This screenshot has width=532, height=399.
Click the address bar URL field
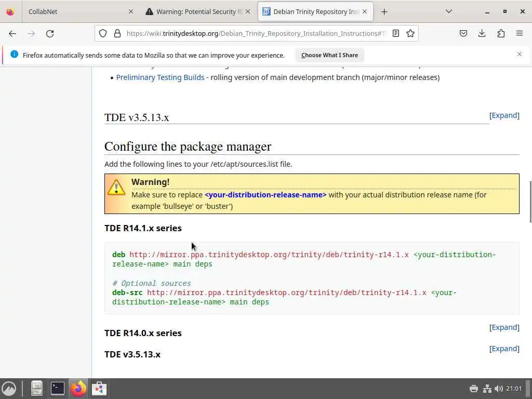point(256,33)
